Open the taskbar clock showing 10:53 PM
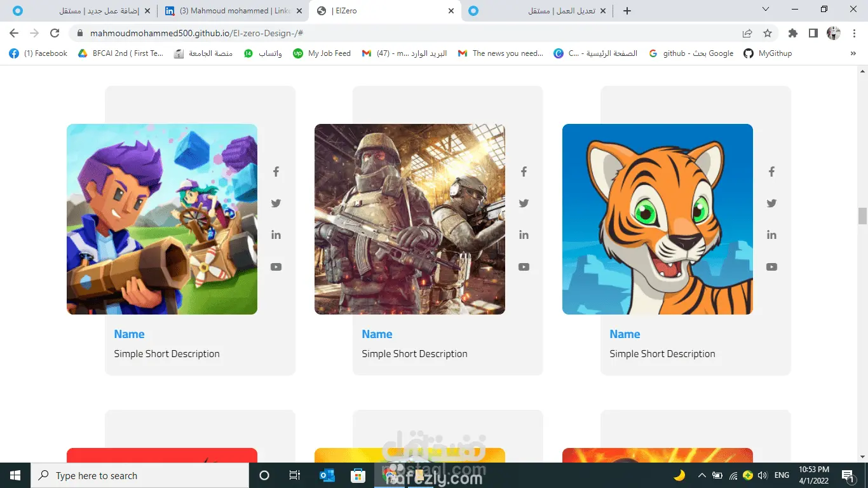 [x=814, y=475]
